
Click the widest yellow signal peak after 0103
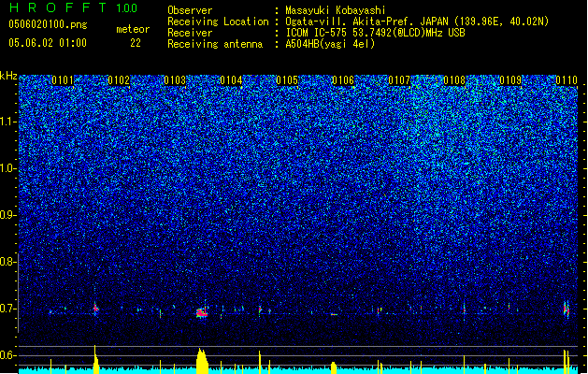click(202, 361)
